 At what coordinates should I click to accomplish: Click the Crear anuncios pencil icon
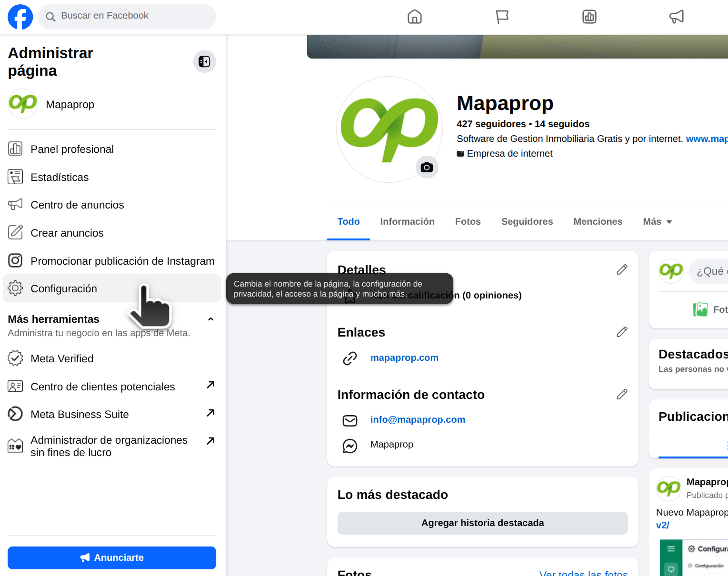(x=15, y=233)
